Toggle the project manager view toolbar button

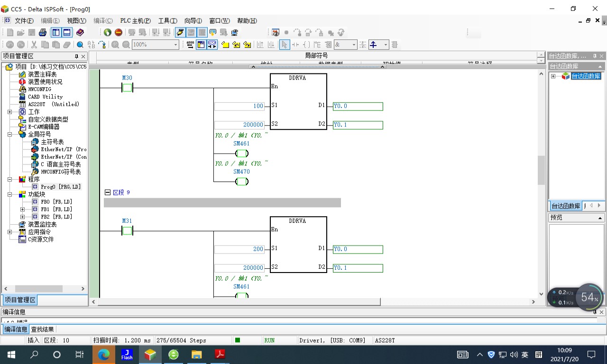pos(56,33)
